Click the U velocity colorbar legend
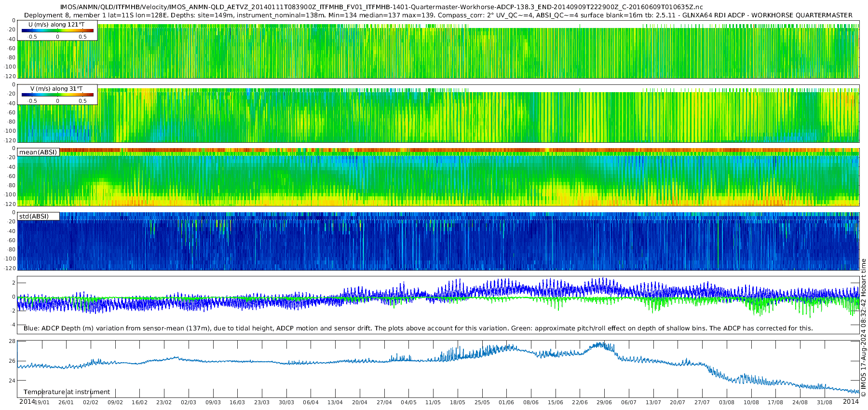 pos(57,30)
